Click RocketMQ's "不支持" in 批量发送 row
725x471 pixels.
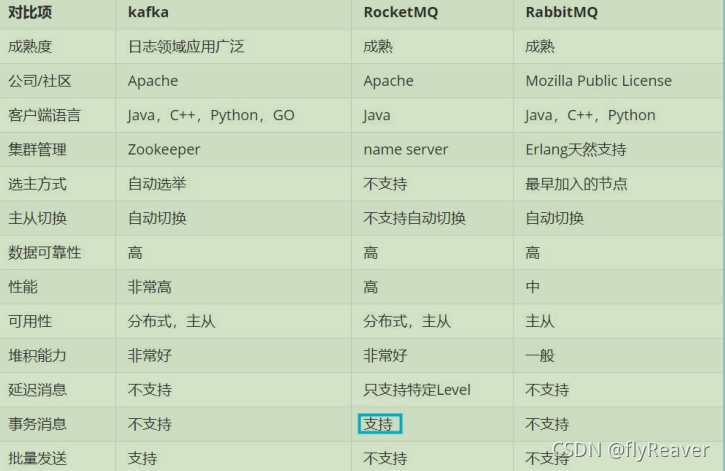[x=385, y=459]
